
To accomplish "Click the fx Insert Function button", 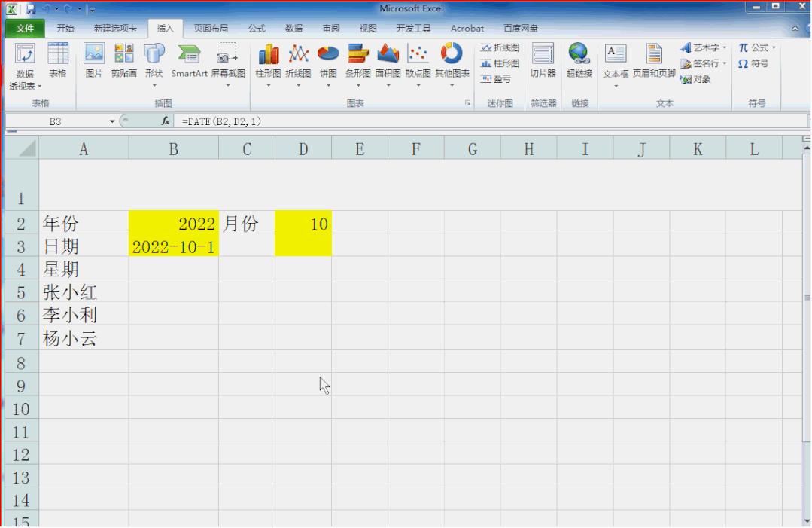I will tap(166, 121).
